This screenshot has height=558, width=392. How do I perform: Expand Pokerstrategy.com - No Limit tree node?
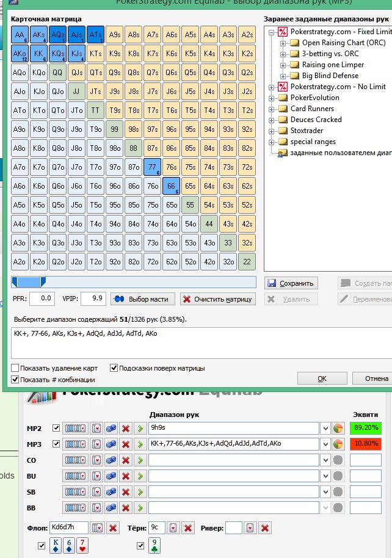click(272, 87)
